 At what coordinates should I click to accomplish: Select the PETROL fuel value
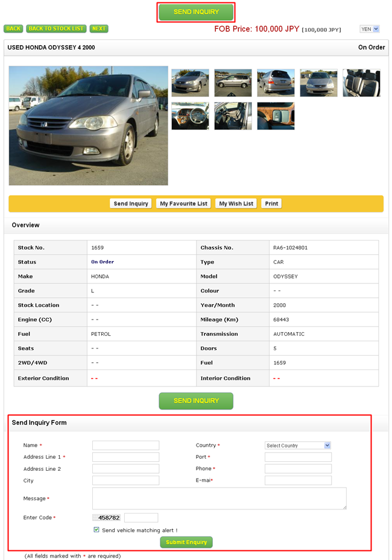click(x=101, y=334)
